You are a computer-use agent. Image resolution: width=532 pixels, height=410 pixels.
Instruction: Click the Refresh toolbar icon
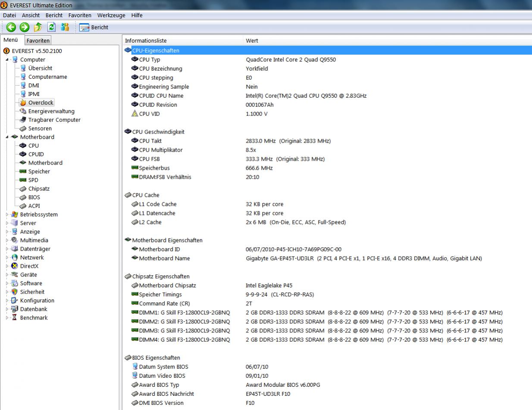[x=52, y=27]
